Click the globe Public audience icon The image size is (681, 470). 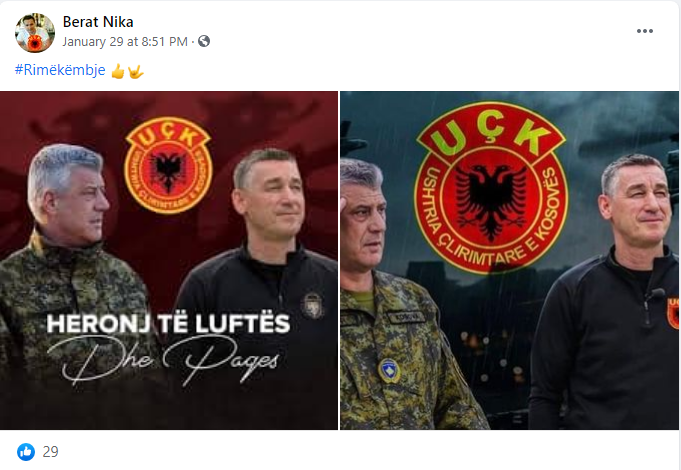[x=204, y=41]
